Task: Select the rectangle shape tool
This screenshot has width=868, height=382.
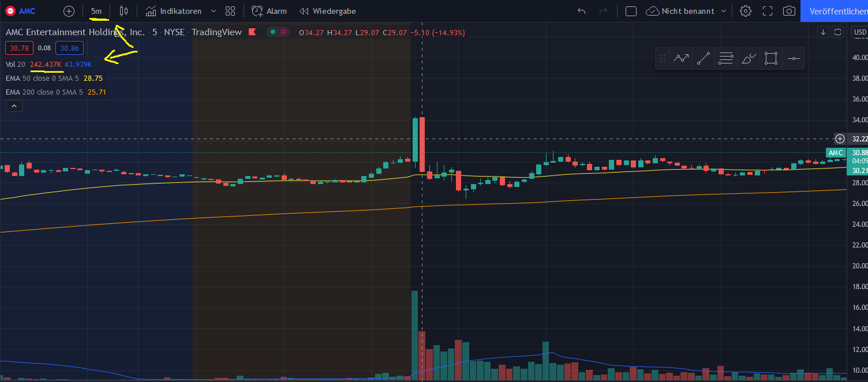Action: pyautogui.click(x=771, y=58)
